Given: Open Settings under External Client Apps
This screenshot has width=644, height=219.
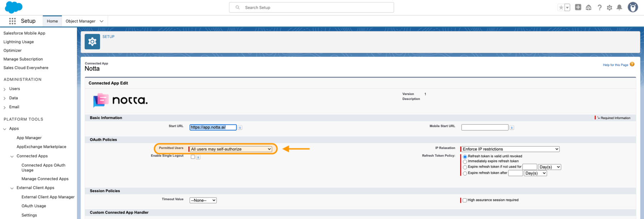Looking at the screenshot, I should coord(29,215).
